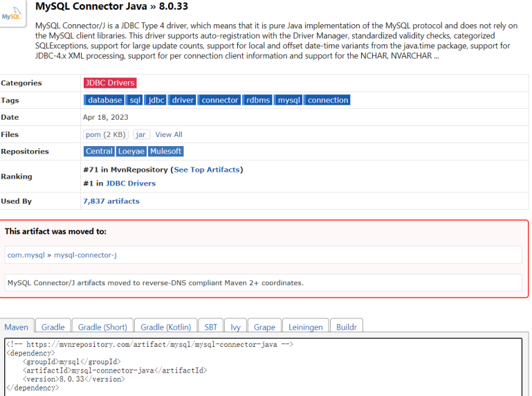Select the driver tag
Viewport: 532px width, 396px height.
[x=182, y=100]
